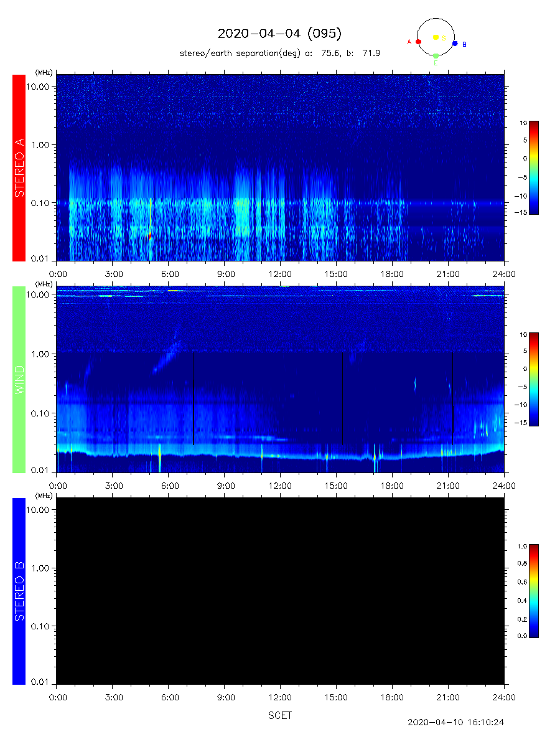Click the STEREO B panel color scale bar
The width and height of the screenshot is (560, 747).
534,591
